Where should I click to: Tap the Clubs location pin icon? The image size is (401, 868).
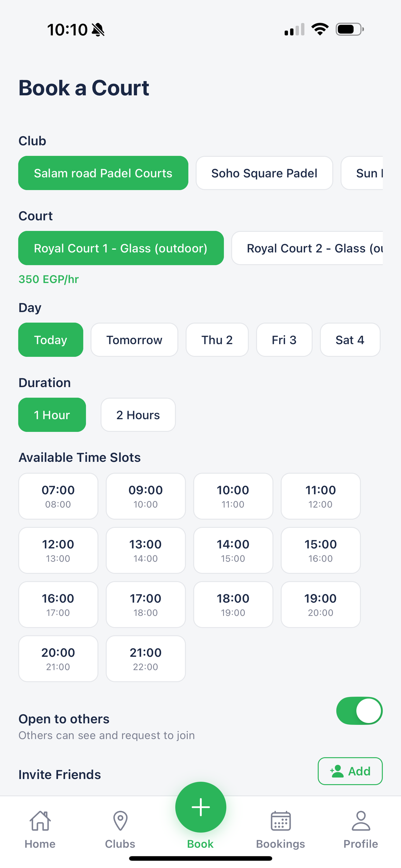click(120, 821)
